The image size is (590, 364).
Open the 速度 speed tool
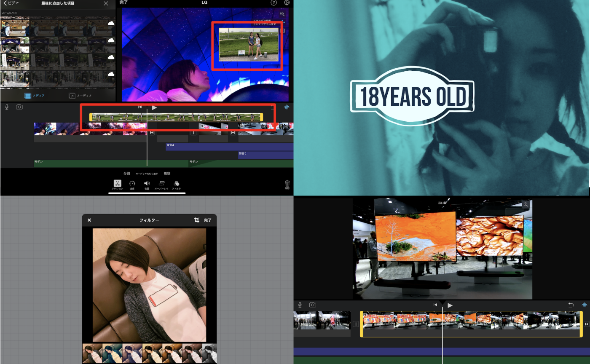[132, 185]
